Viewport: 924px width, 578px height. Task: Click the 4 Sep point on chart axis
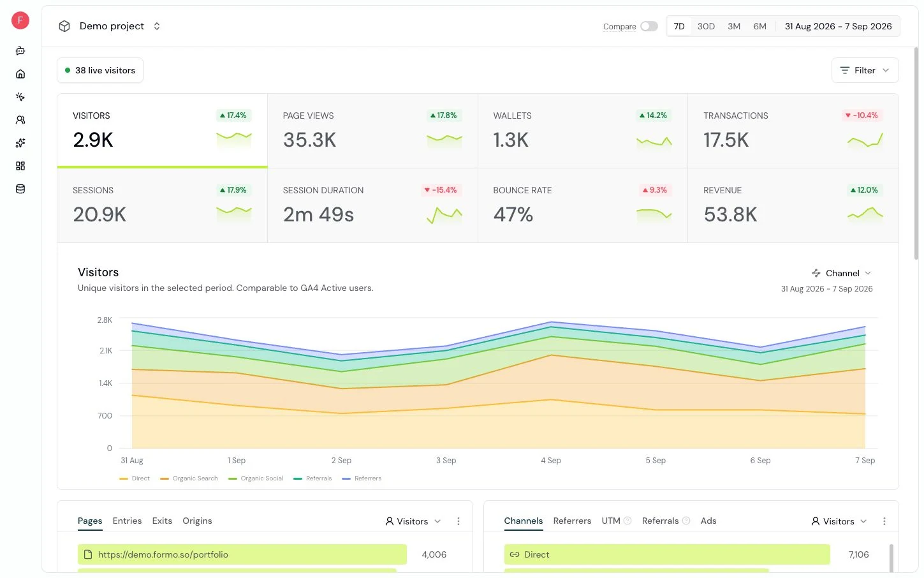[551, 460]
